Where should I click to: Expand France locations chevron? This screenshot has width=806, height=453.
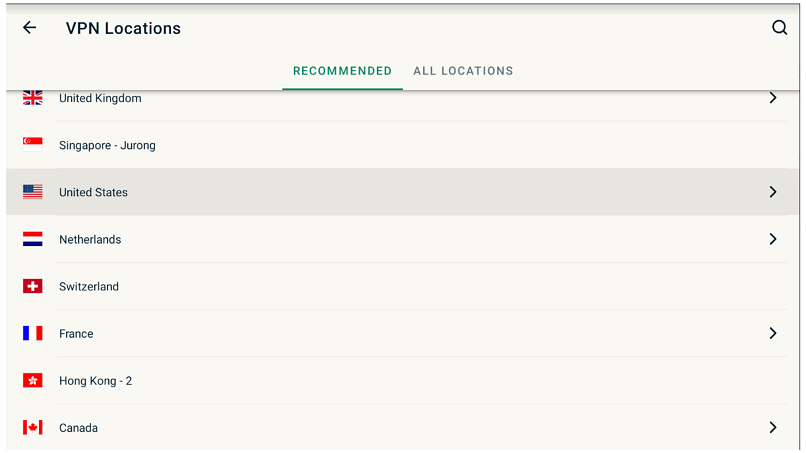point(773,333)
